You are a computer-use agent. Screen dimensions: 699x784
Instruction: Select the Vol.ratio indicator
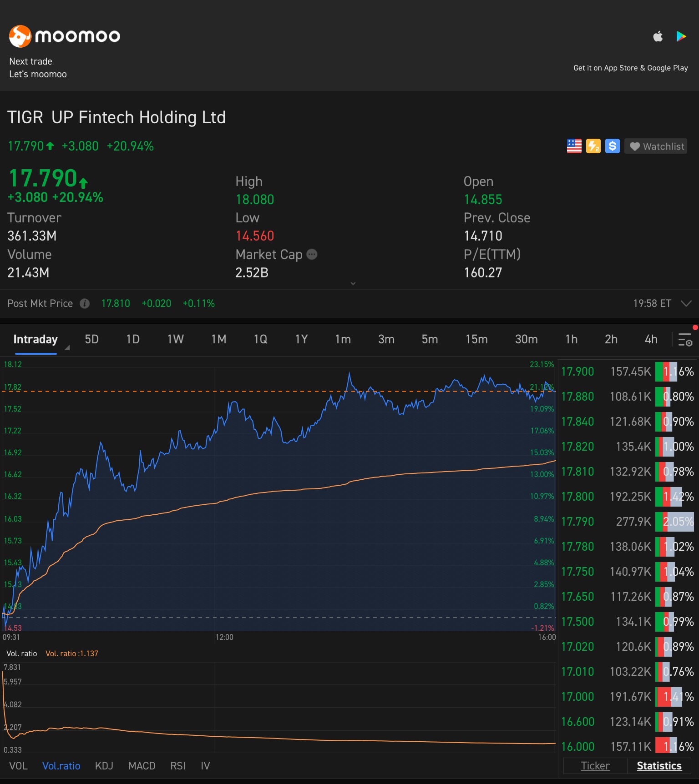[x=61, y=766]
